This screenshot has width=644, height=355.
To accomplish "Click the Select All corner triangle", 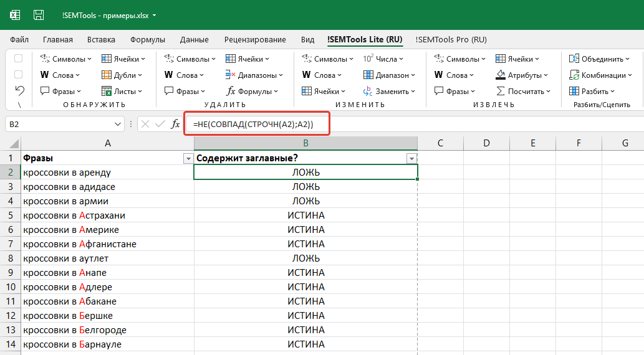I will coord(14,143).
